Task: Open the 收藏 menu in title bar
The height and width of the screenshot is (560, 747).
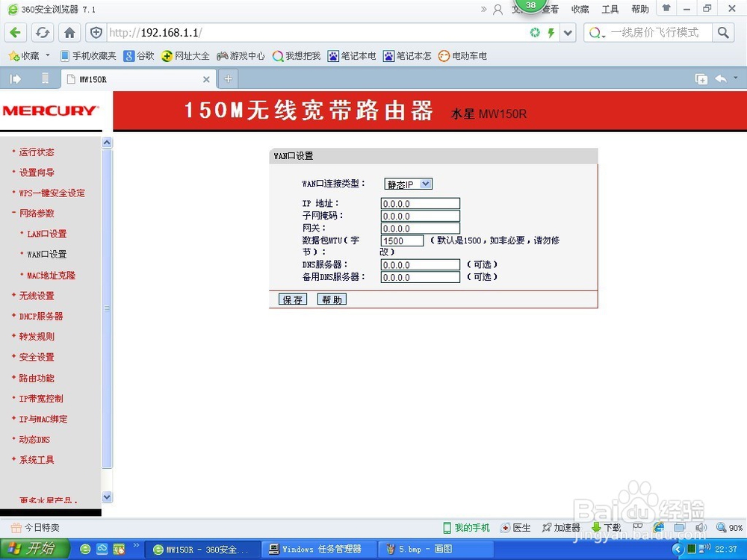Action: (580, 9)
